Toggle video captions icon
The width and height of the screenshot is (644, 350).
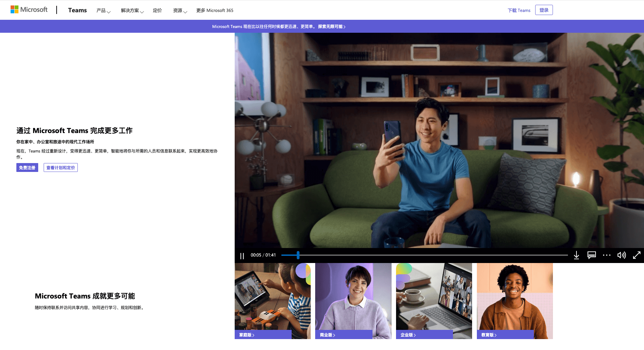591,255
